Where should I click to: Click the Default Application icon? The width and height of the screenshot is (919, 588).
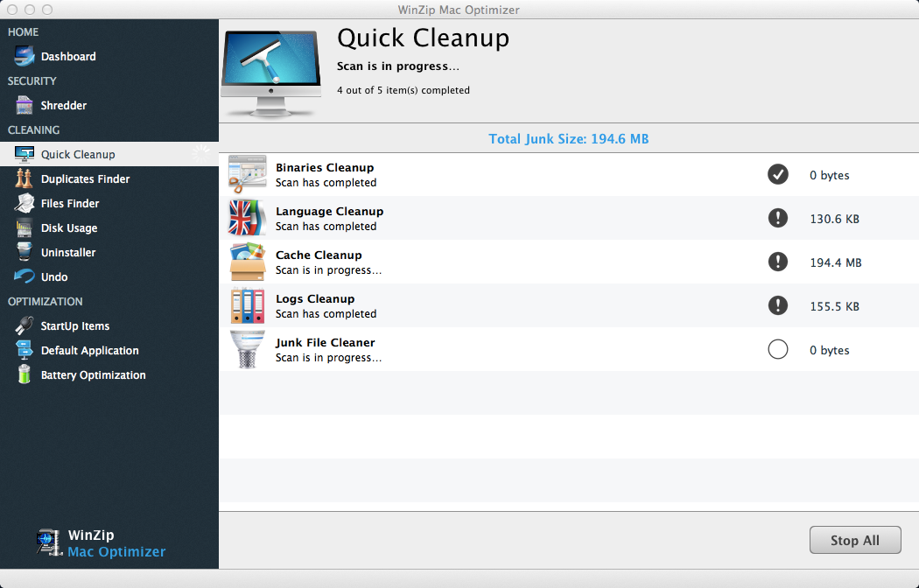(25, 351)
